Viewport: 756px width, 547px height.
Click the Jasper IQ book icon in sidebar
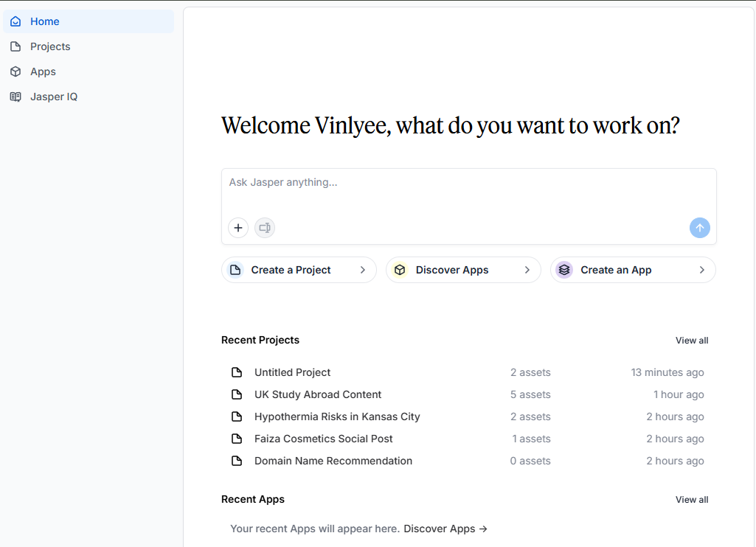[x=15, y=97]
